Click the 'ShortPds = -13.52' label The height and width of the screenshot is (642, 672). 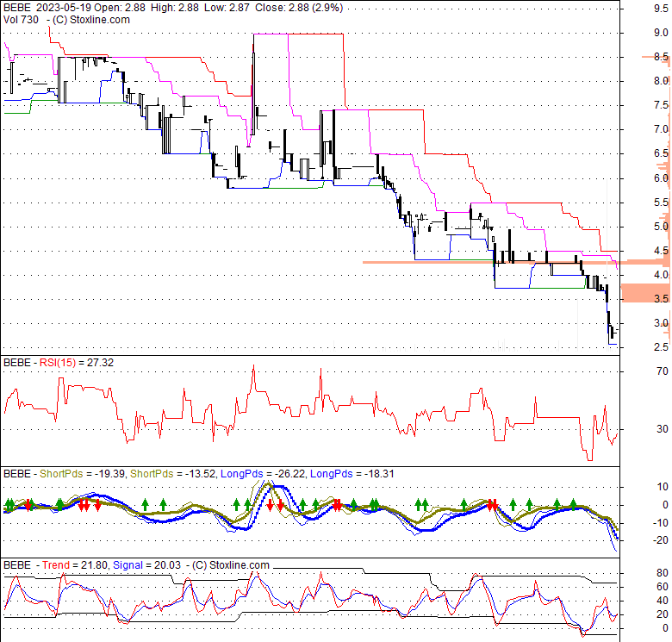[x=172, y=474]
